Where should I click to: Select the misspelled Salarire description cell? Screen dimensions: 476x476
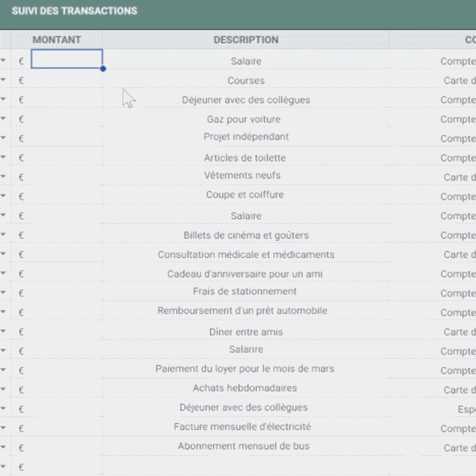(x=246, y=349)
